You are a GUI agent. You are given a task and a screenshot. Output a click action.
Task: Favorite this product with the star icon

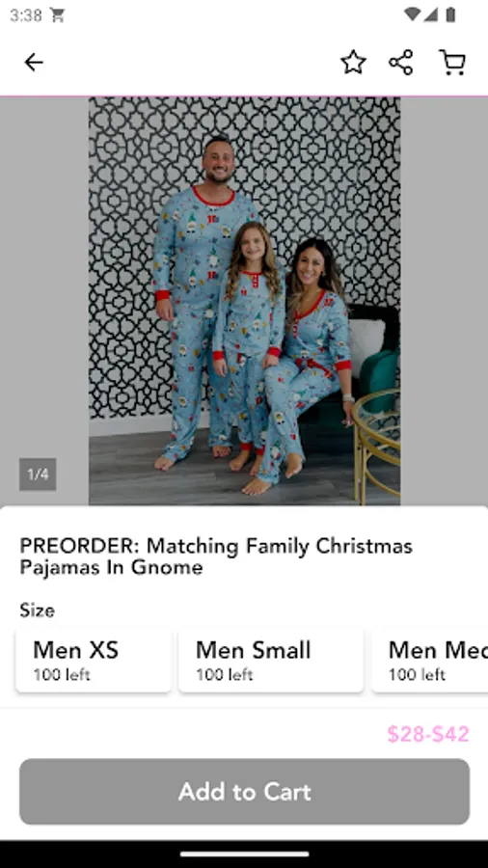(353, 62)
